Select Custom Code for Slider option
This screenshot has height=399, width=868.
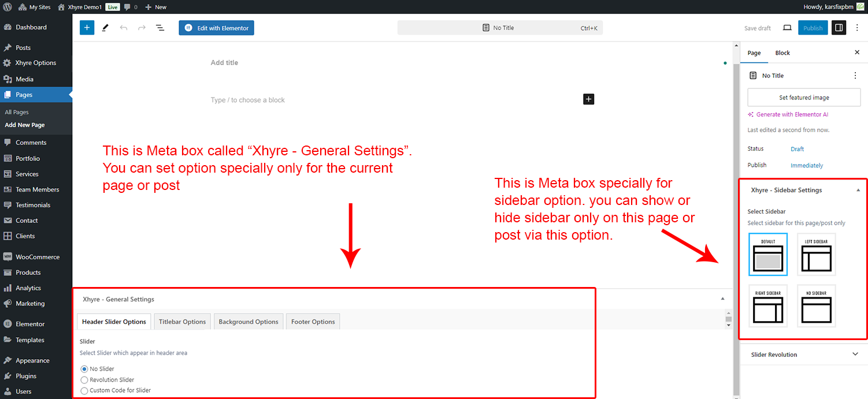(84, 390)
